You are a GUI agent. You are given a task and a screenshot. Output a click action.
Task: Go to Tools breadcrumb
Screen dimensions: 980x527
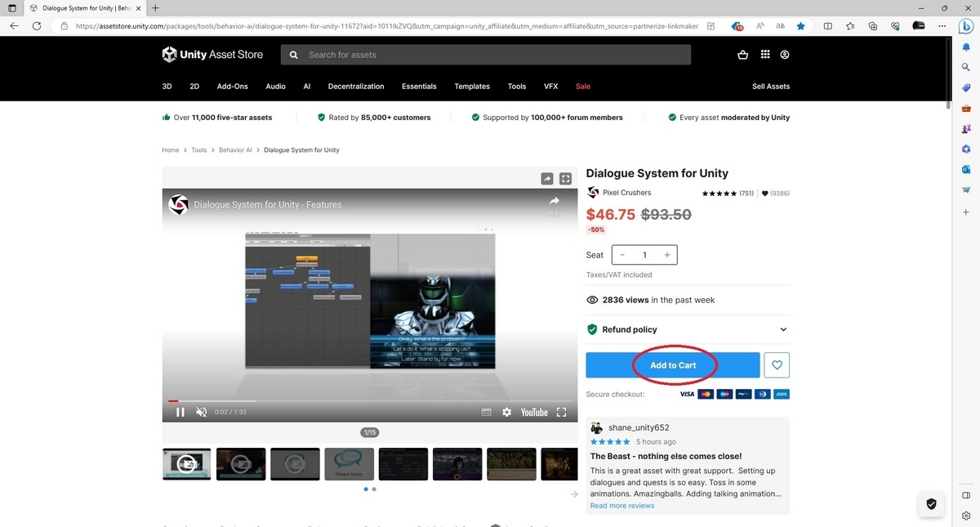199,150
